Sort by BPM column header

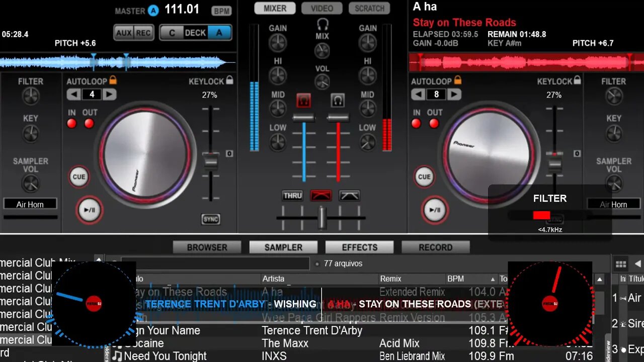(471, 279)
